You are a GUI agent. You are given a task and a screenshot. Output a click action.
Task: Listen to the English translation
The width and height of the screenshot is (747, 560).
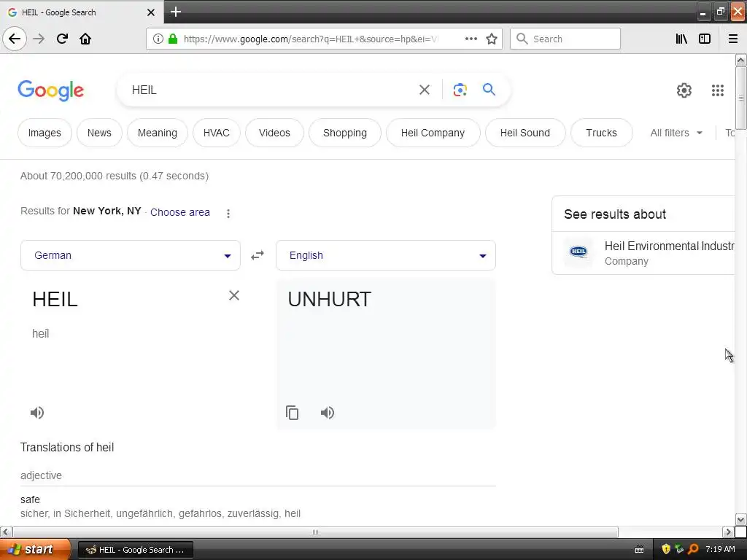pyautogui.click(x=328, y=413)
